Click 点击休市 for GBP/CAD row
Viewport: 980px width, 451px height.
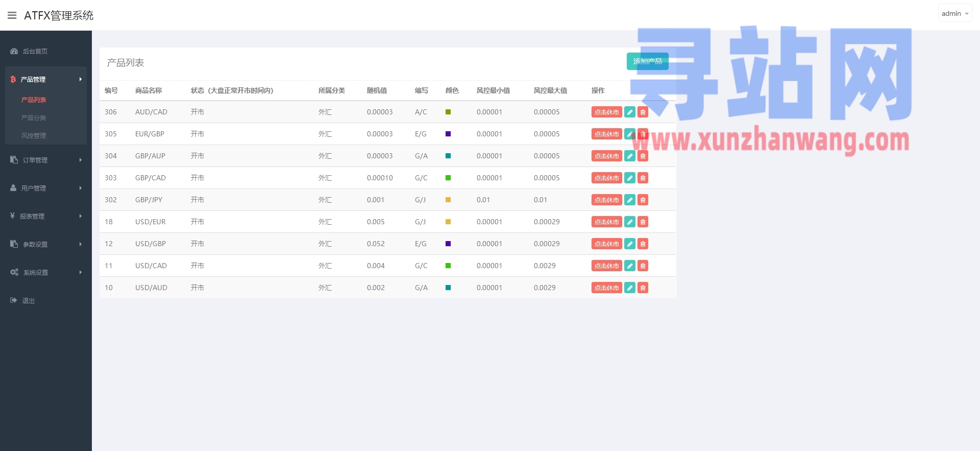(x=606, y=178)
